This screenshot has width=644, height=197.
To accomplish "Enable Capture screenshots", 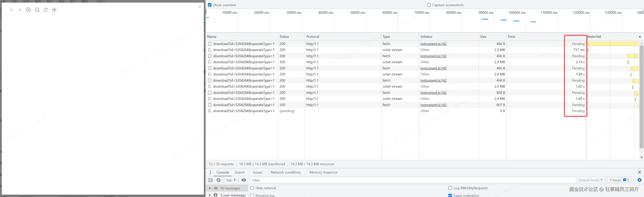I will (x=429, y=5).
